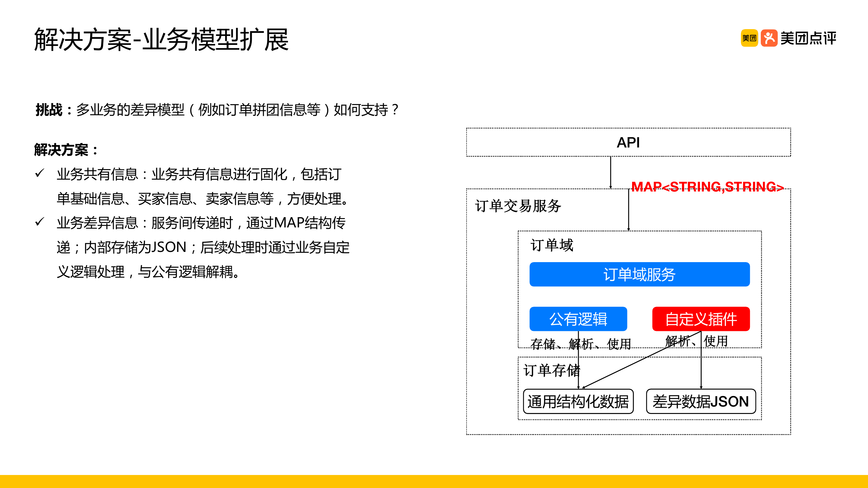868x488 pixels.
Task: Click the 订单域 label
Action: point(552,245)
